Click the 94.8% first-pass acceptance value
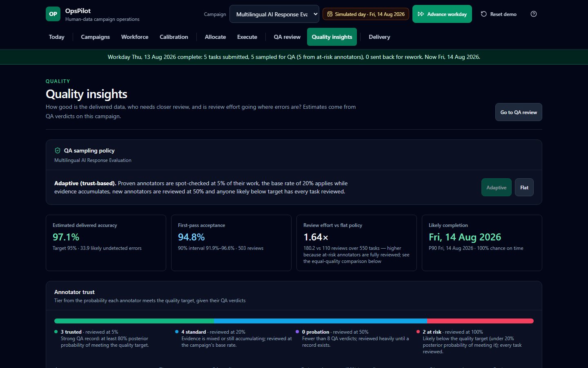The image size is (588, 368). pos(191,237)
